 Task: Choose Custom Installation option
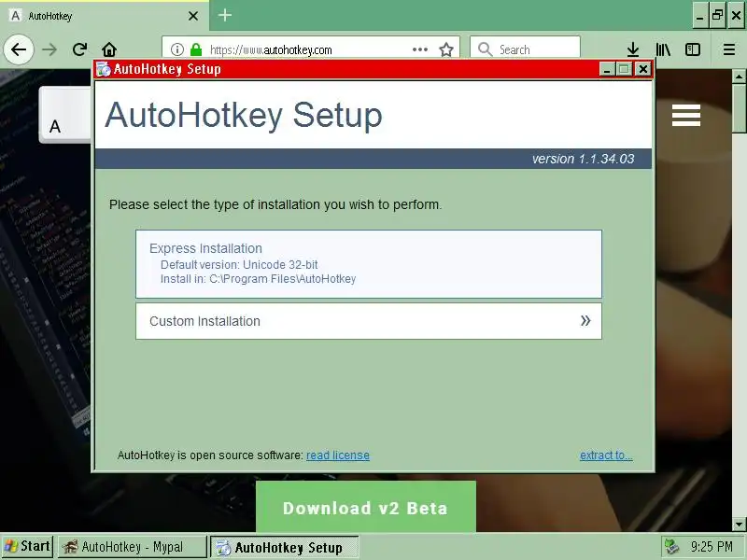tap(369, 321)
